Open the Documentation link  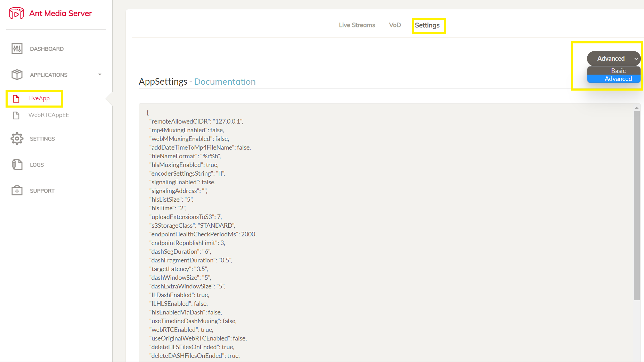[x=225, y=82]
